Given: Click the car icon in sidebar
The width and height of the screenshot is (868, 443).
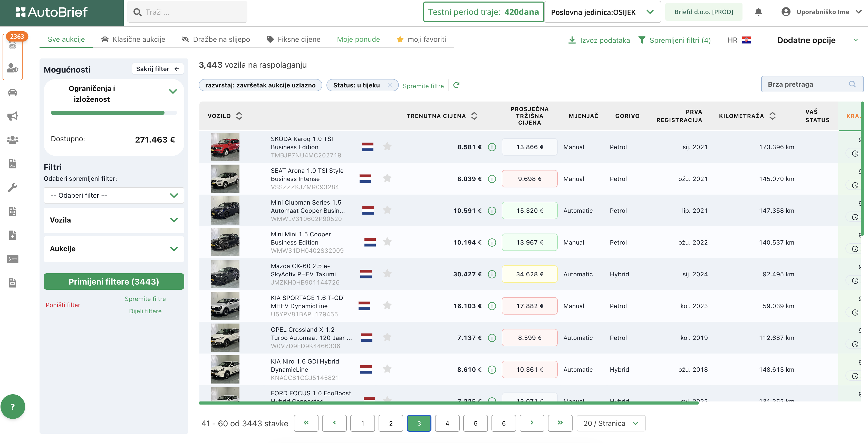Looking at the screenshot, I should click(x=13, y=92).
